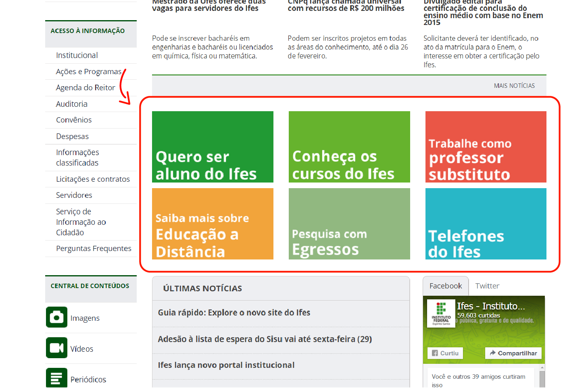588x388 pixels.
Task: Click the Ifes Instituto Federal logo in Facebook widget
Action: [441, 313]
